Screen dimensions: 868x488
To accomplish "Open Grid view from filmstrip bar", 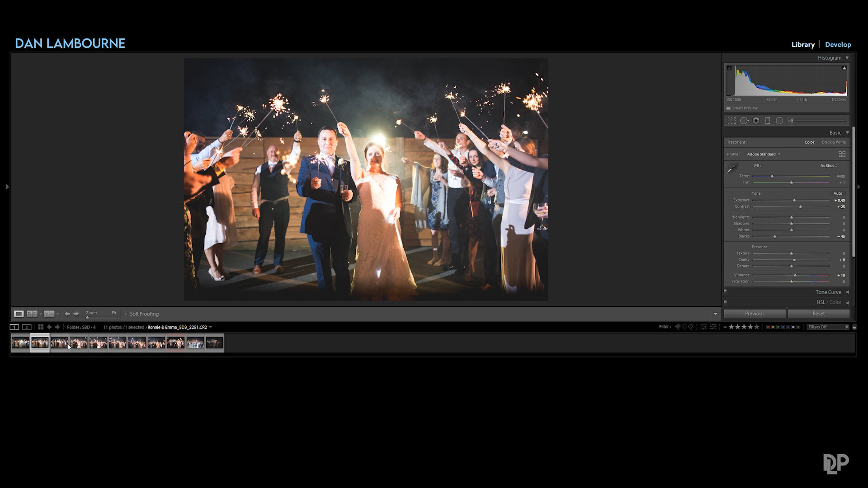I will 41,327.
